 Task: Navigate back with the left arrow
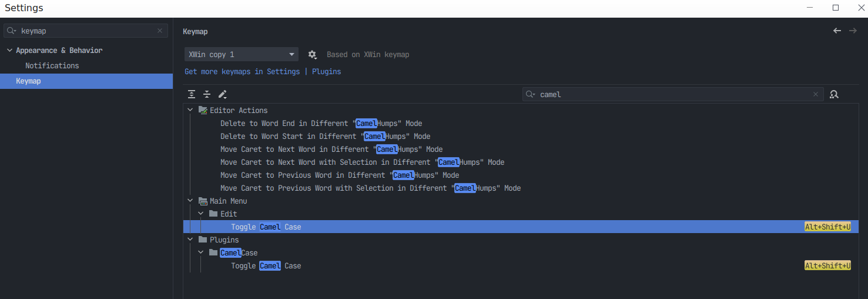point(837,31)
